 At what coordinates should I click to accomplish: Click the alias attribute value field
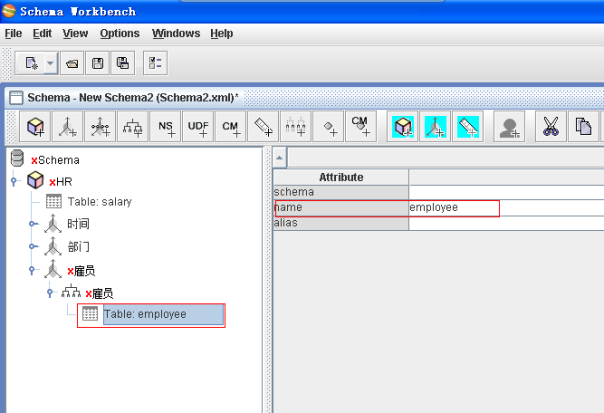tap(506, 223)
